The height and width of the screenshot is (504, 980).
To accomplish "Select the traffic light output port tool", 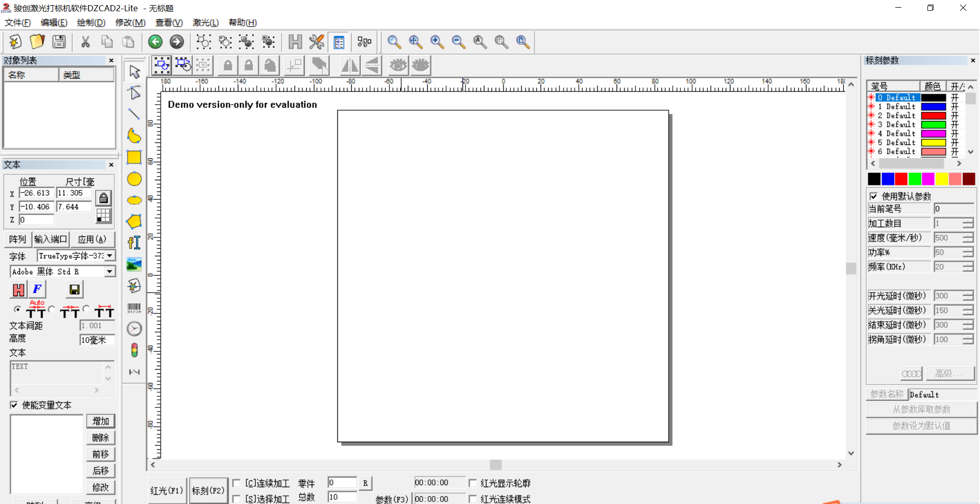I will click(134, 350).
